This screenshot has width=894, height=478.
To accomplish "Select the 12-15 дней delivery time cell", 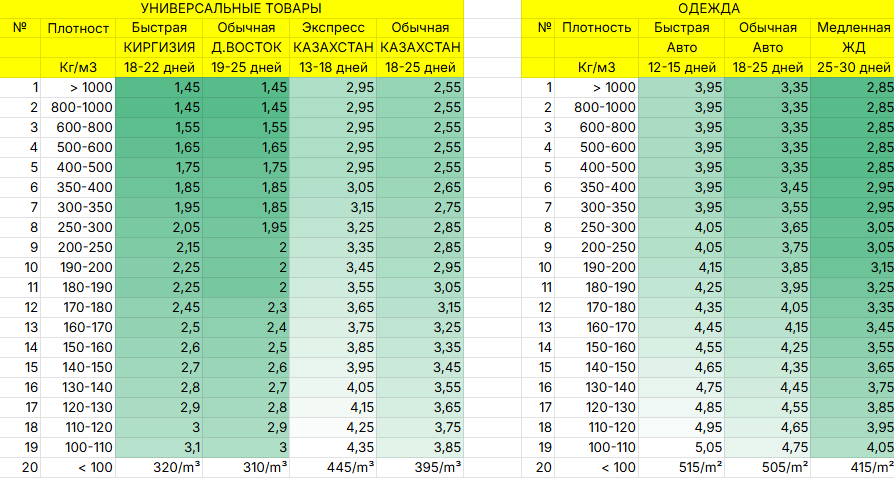I will [681, 67].
